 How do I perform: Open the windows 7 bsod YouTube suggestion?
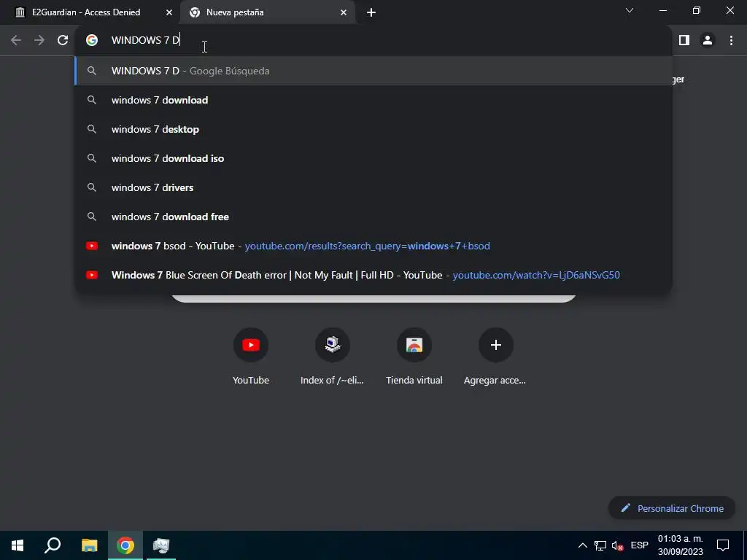tap(373, 246)
